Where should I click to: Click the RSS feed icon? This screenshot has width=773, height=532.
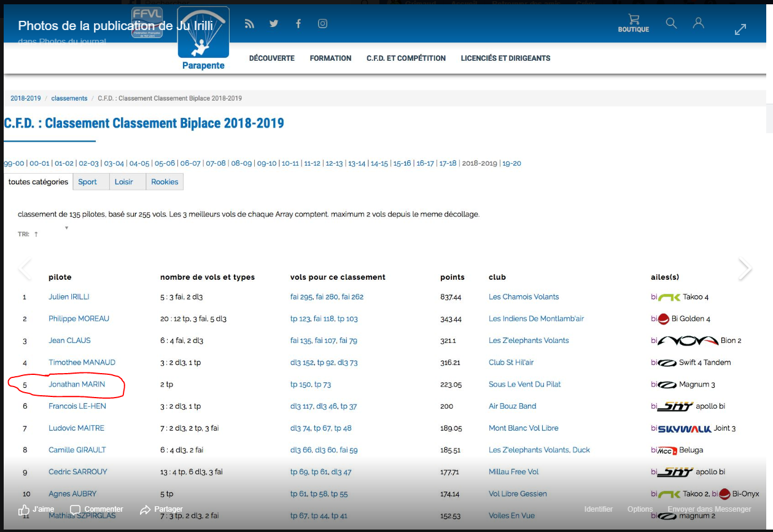(x=249, y=24)
